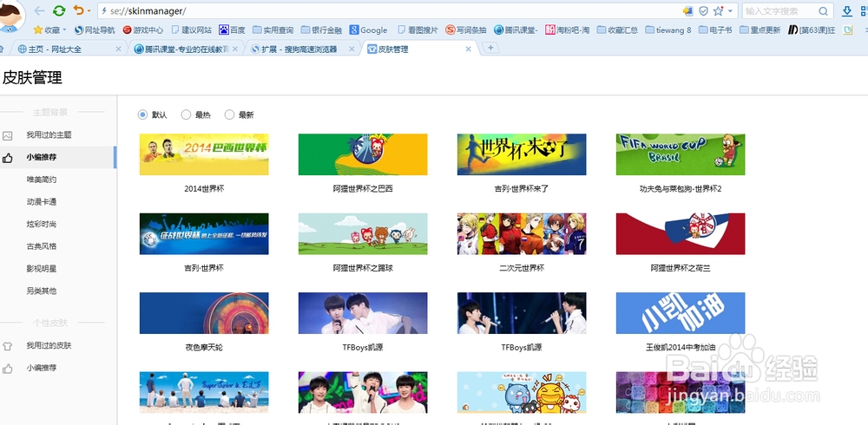
Task: Click the green refresh icon
Action: pyautogui.click(x=59, y=10)
